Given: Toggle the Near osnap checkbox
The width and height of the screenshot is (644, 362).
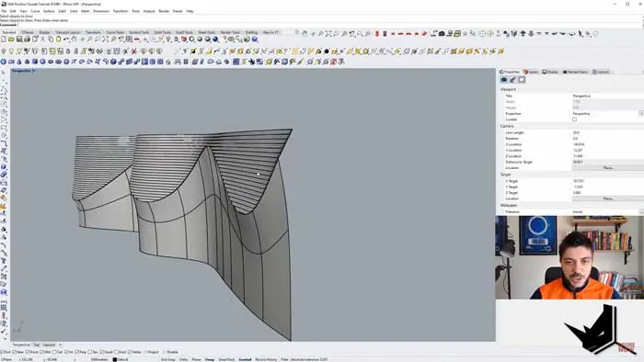Looking at the screenshot, I should (x=14, y=352).
